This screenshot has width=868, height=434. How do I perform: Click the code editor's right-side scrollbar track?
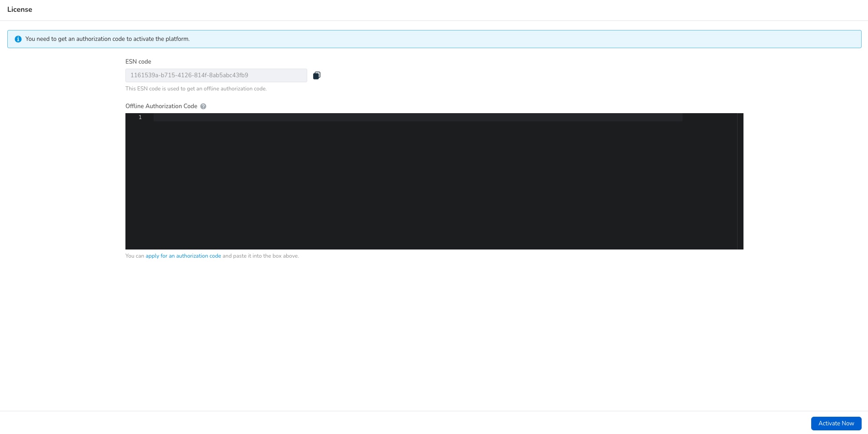(x=740, y=181)
